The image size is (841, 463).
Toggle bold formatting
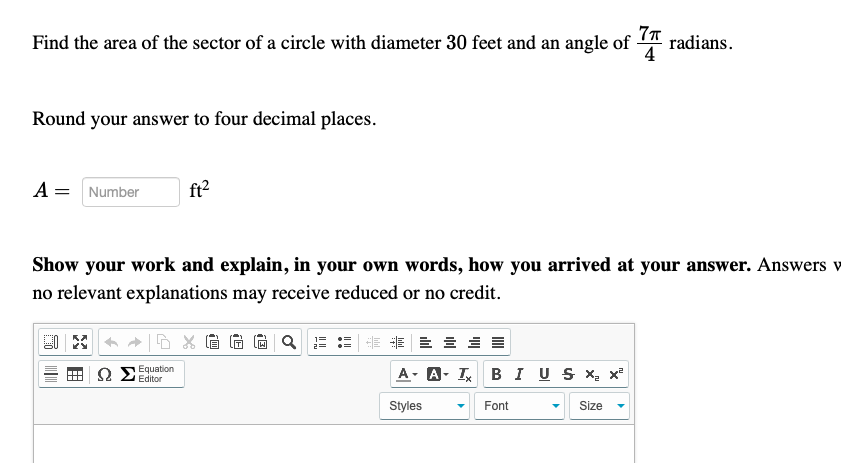[x=496, y=374]
